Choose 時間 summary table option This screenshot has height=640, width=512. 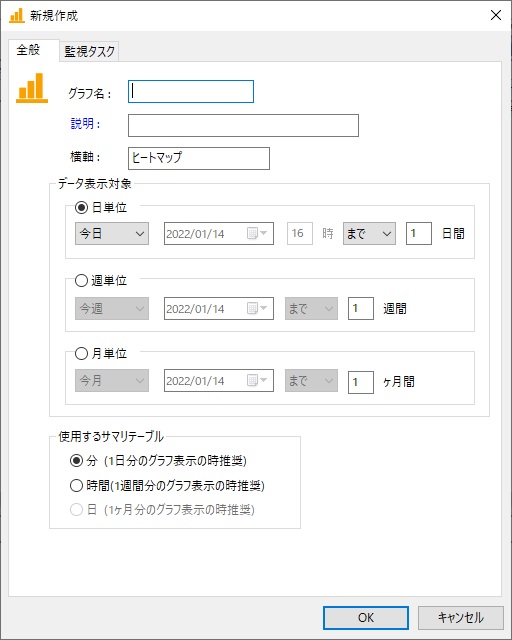point(76,485)
